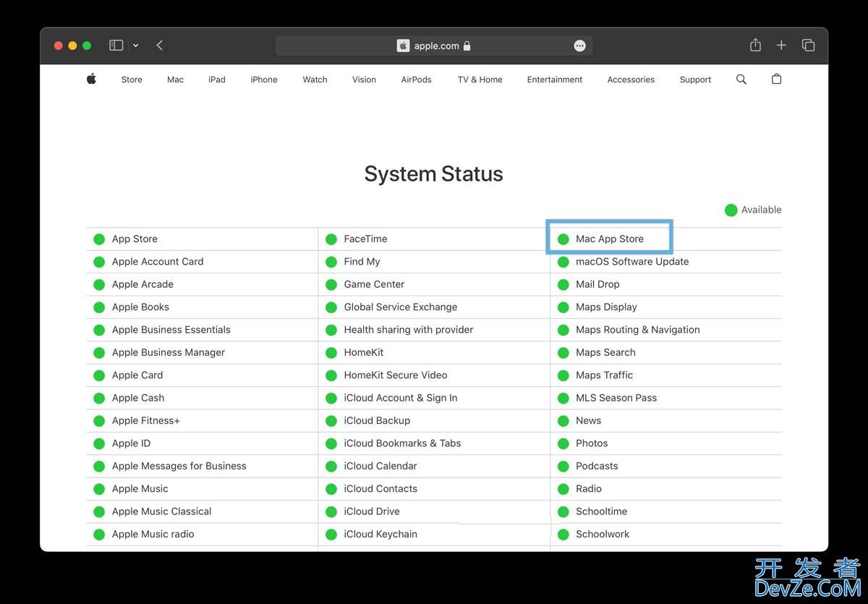
Task: Click Global Service Exchange text
Action: coord(401,307)
